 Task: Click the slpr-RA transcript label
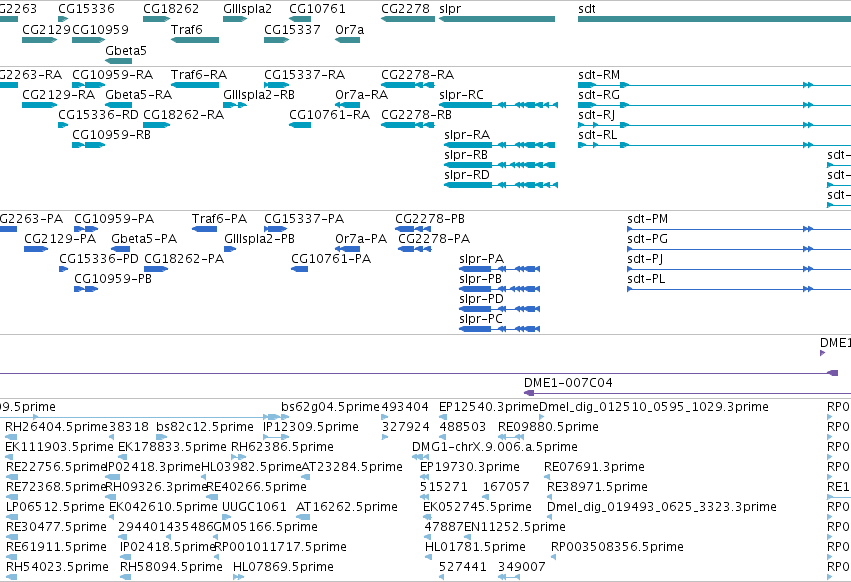click(x=467, y=135)
